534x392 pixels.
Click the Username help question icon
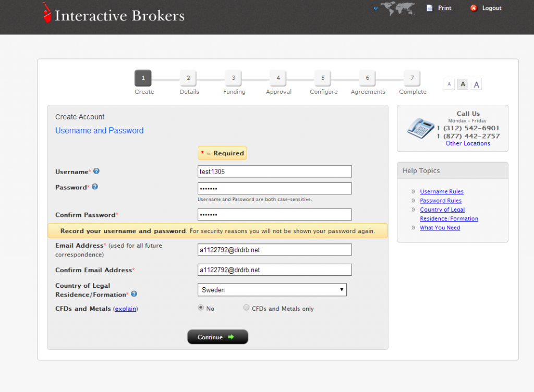[96, 171]
